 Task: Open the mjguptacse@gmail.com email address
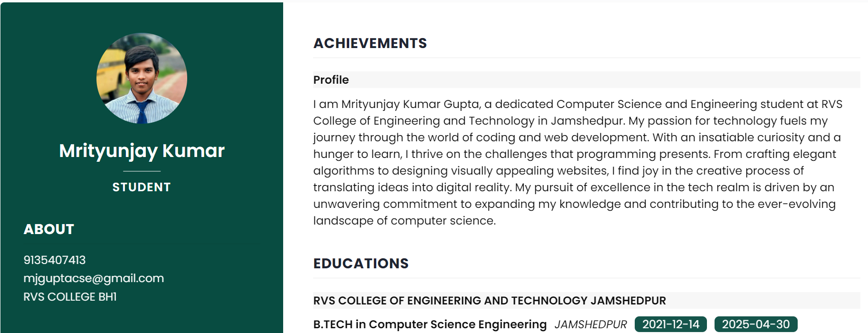click(x=94, y=278)
